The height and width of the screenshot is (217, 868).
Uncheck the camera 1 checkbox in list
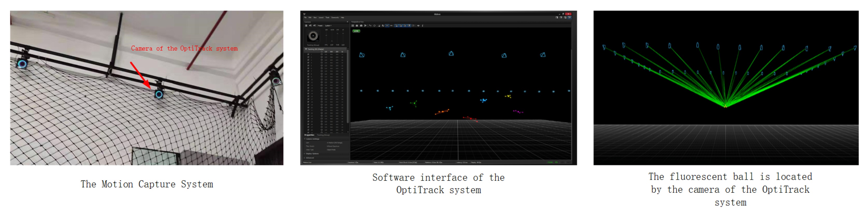point(308,54)
